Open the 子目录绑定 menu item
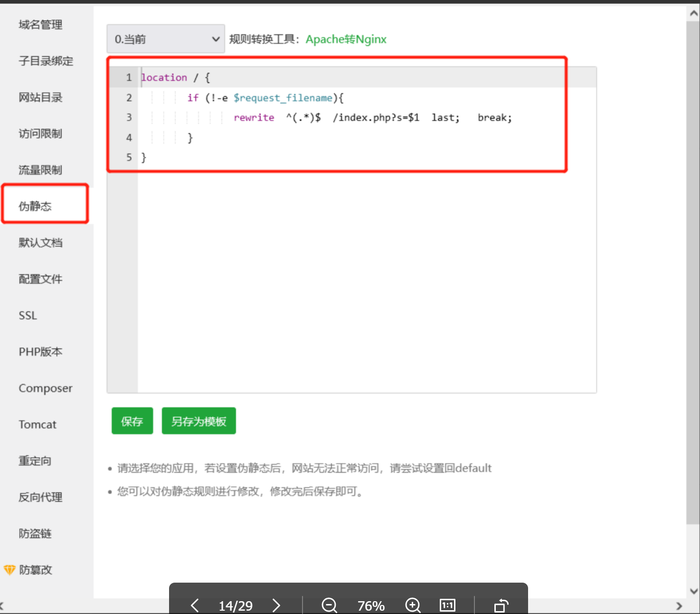Viewport: 700px width, 614px height. [46, 61]
